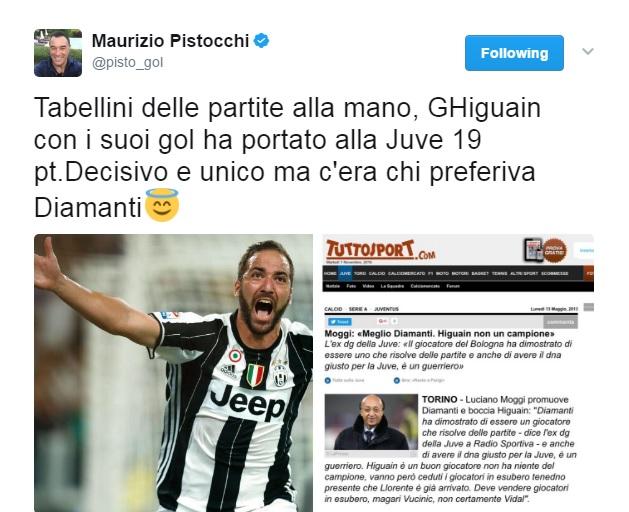The width and height of the screenshot is (629, 512).
Task: Click the tablet and phone app icon
Action: pyautogui.click(x=534, y=250)
